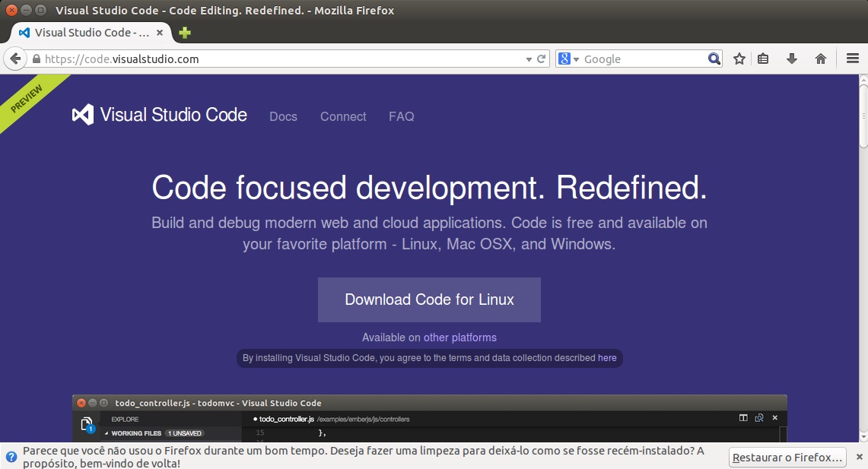Open the FAQ navigation item
The height and width of the screenshot is (469, 868).
(x=401, y=116)
